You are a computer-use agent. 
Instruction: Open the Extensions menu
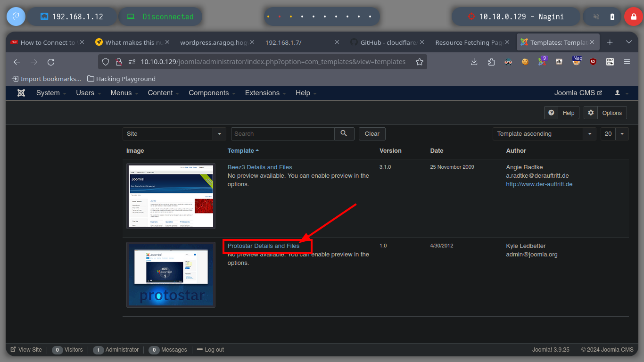point(266,93)
